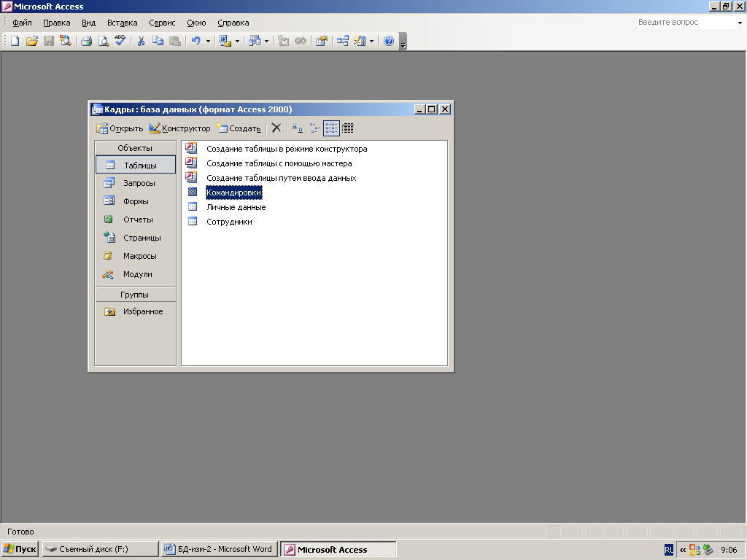
Task: Run the ABC spelling check icon
Action: [x=120, y=41]
